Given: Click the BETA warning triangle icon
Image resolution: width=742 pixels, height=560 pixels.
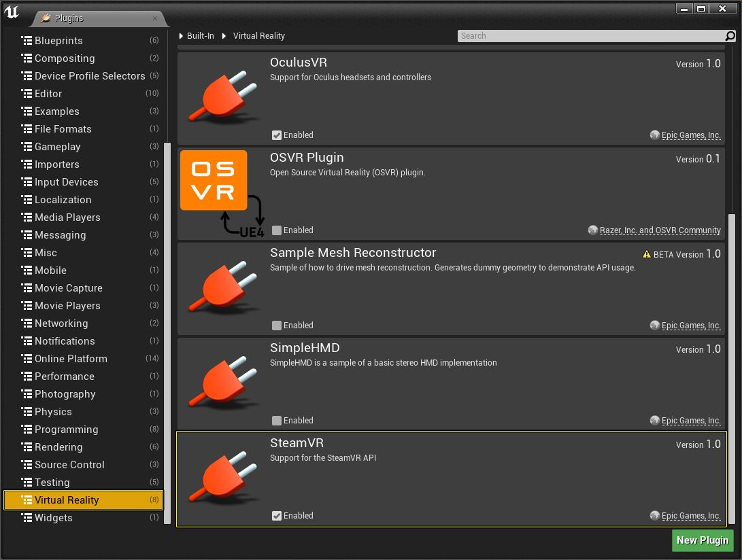Looking at the screenshot, I should (x=646, y=254).
